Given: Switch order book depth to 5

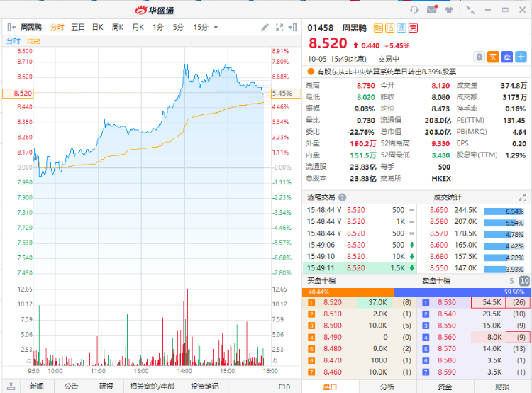Looking at the screenshot, I should click(511, 281).
